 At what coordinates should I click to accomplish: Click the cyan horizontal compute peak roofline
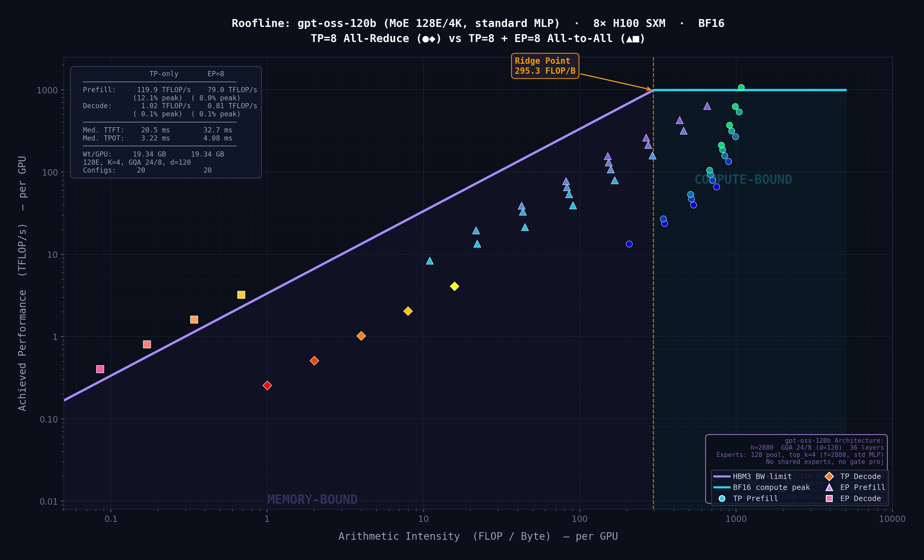pyautogui.click(x=750, y=90)
